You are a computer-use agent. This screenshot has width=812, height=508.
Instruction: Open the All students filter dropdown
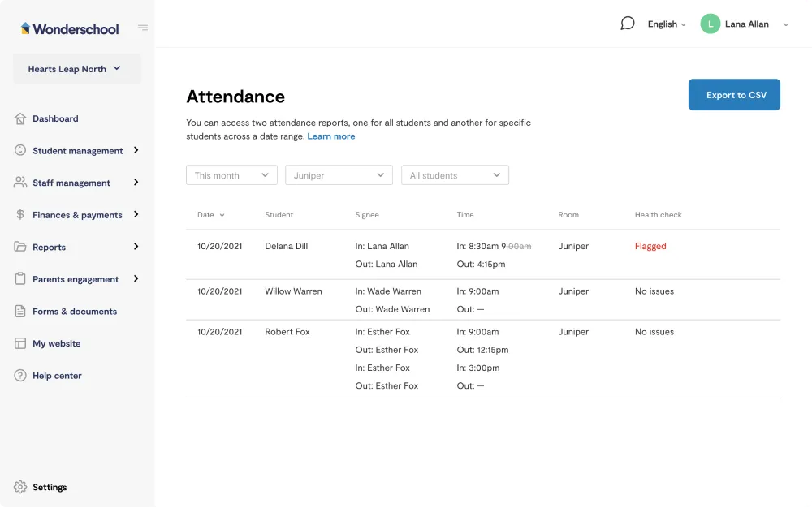(455, 175)
